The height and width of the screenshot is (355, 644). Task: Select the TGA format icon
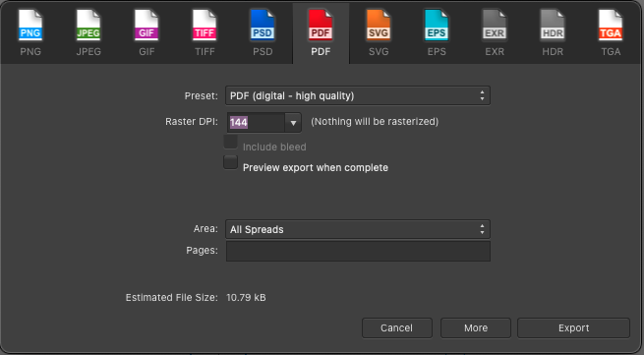coord(611,26)
